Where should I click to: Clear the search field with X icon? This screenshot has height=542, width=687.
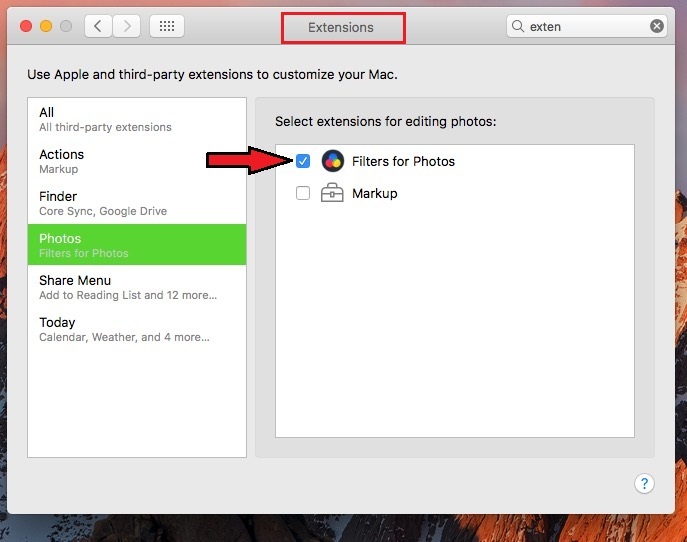click(656, 26)
